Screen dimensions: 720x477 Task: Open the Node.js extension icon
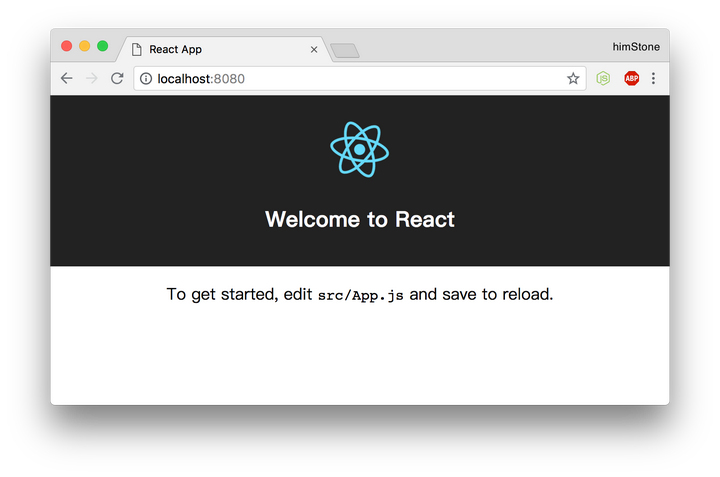[x=603, y=79]
